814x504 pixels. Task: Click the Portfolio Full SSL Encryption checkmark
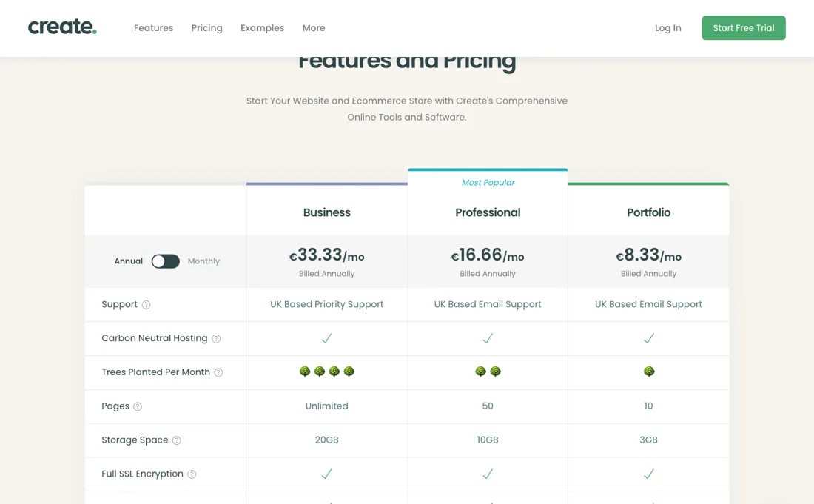pyautogui.click(x=648, y=474)
